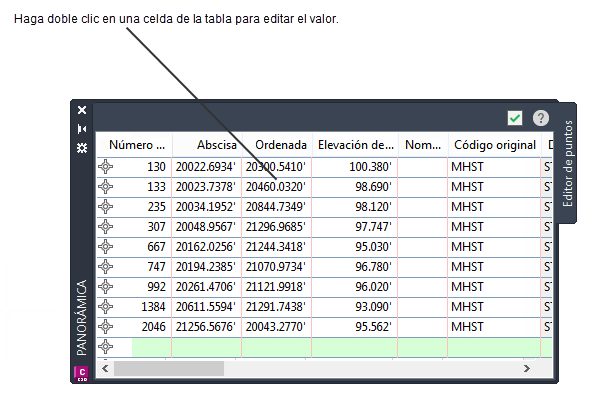Click Abscisa cell 20034.1952'

tap(207, 207)
